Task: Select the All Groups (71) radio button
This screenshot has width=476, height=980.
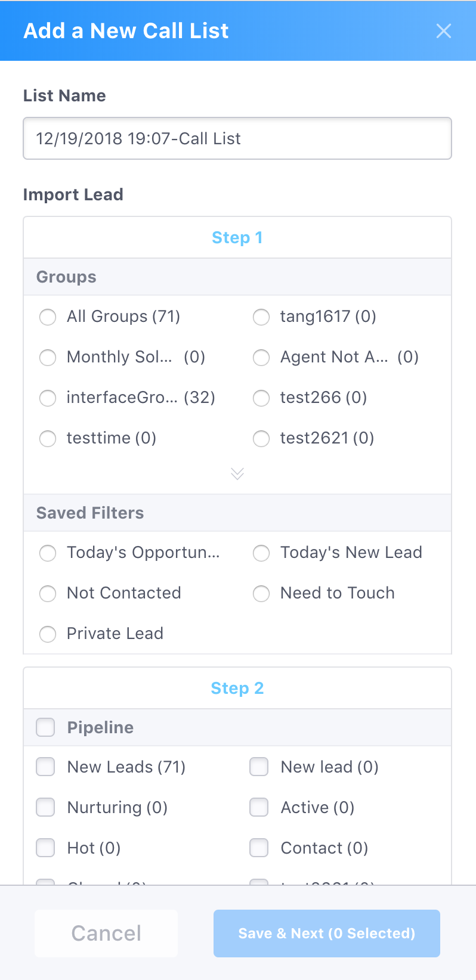Action: tap(48, 317)
